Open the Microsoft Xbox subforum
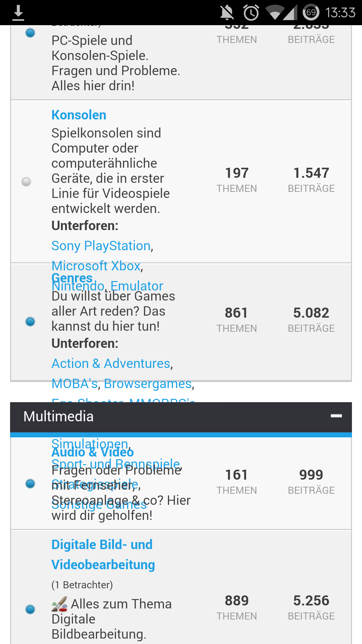 click(96, 266)
